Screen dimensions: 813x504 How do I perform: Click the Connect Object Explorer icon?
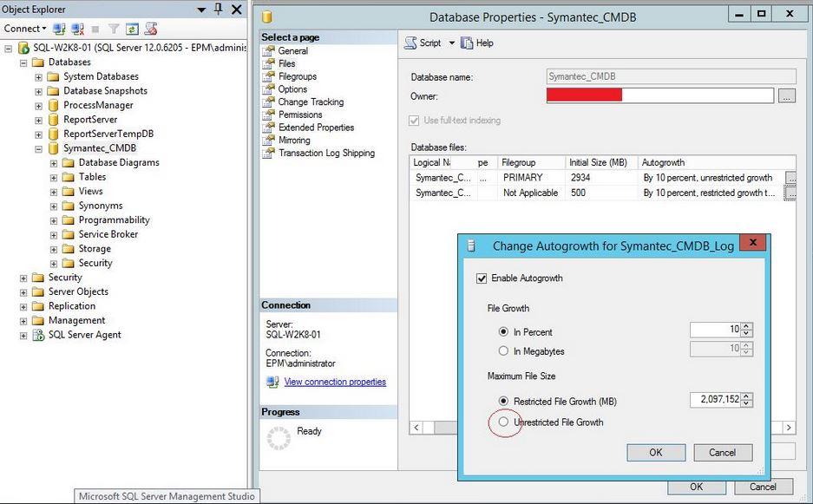click(x=59, y=29)
